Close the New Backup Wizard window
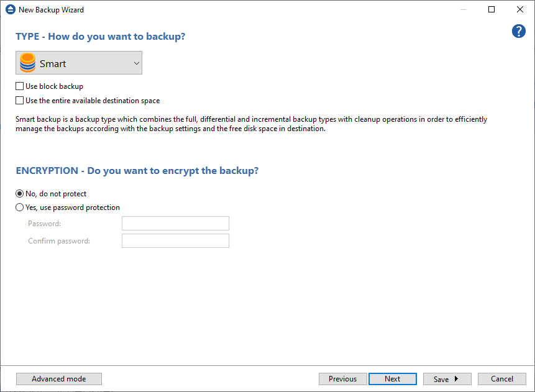Screen dimensions: 535x392 (x=520, y=9)
